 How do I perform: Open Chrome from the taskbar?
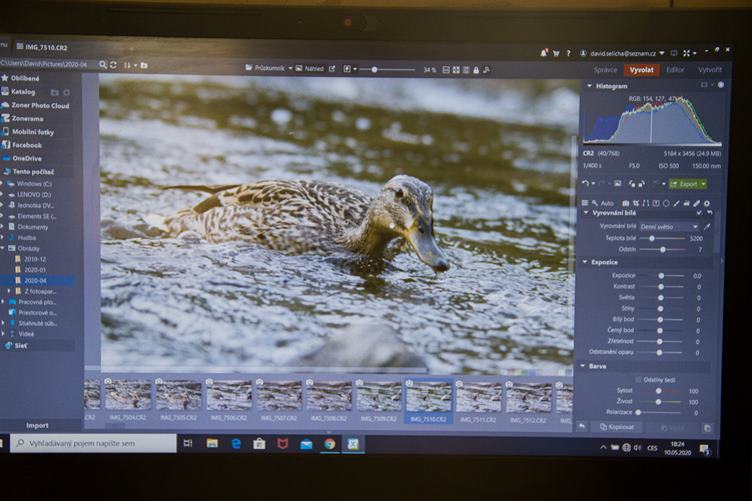tap(329, 444)
